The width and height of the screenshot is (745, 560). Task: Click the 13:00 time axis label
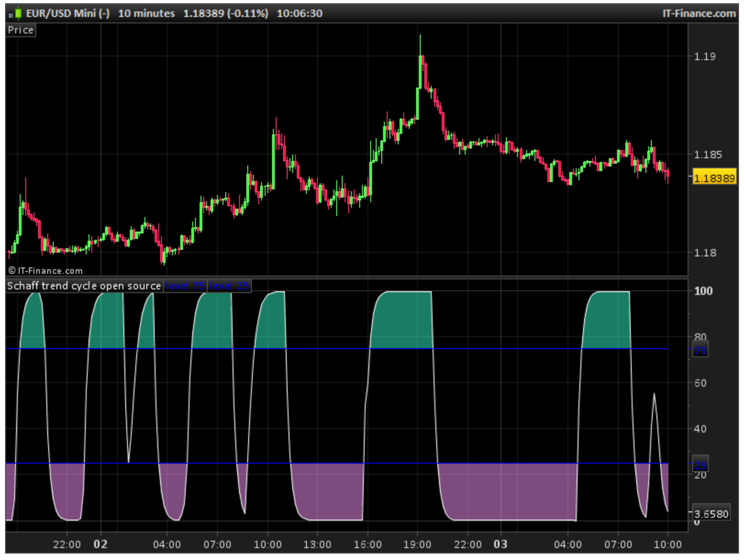pyautogui.click(x=317, y=544)
